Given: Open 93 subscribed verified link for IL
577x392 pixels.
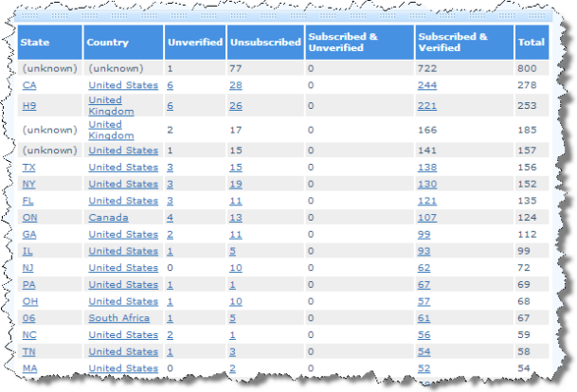Looking at the screenshot, I should point(424,251).
